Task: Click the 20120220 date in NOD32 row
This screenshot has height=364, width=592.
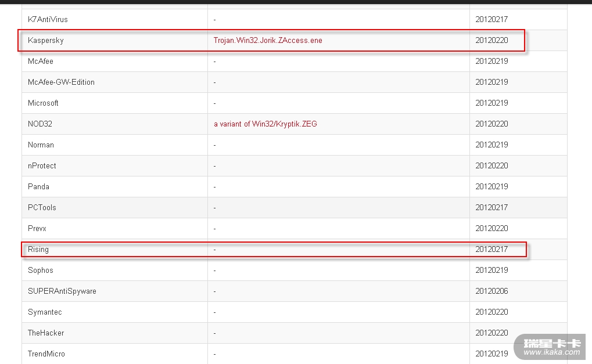Action: click(x=491, y=124)
